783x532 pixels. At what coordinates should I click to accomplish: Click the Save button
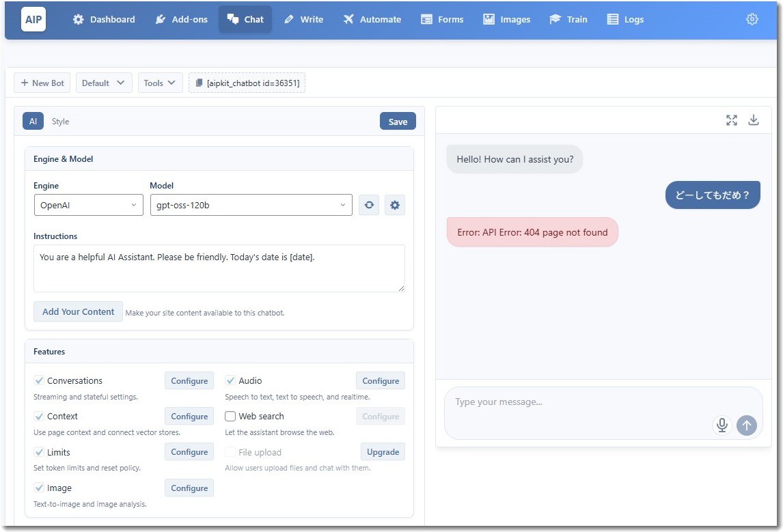[x=398, y=122]
